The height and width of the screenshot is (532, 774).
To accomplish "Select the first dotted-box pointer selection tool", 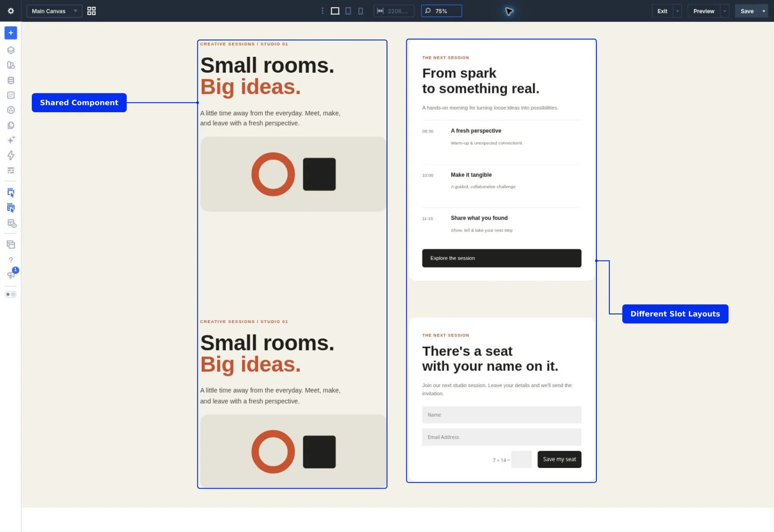I will coord(11,192).
